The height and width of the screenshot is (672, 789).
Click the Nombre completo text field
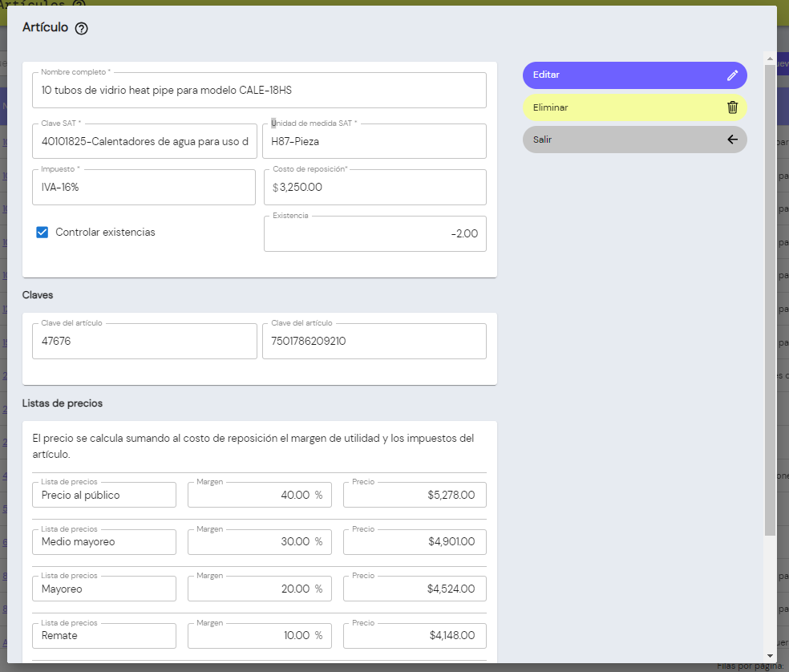[x=259, y=91]
